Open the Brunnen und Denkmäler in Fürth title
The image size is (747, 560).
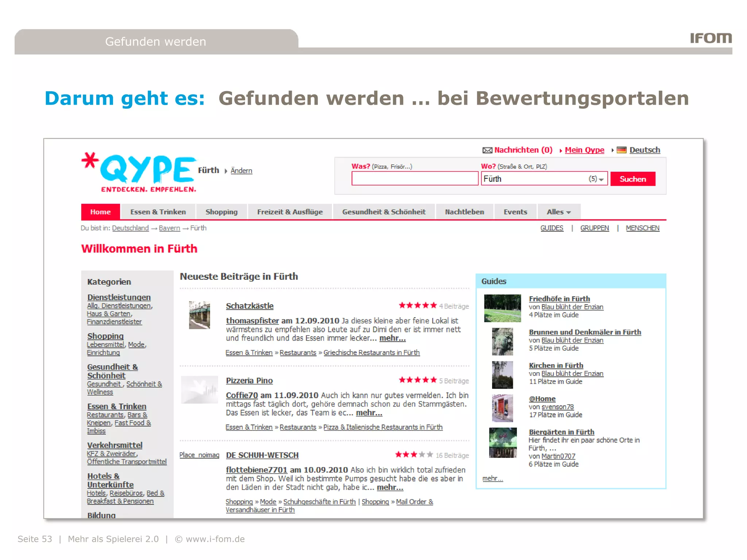coord(585,332)
